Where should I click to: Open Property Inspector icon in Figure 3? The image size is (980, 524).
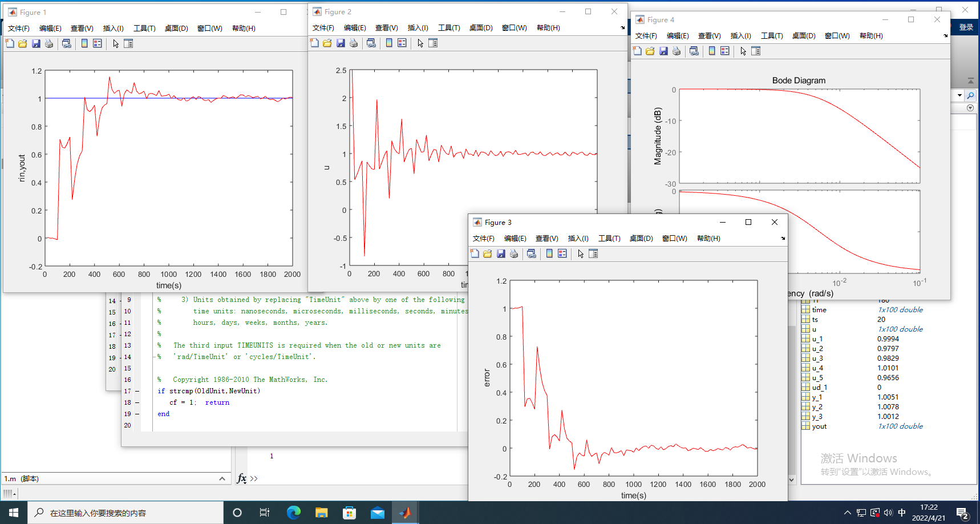tap(593, 253)
